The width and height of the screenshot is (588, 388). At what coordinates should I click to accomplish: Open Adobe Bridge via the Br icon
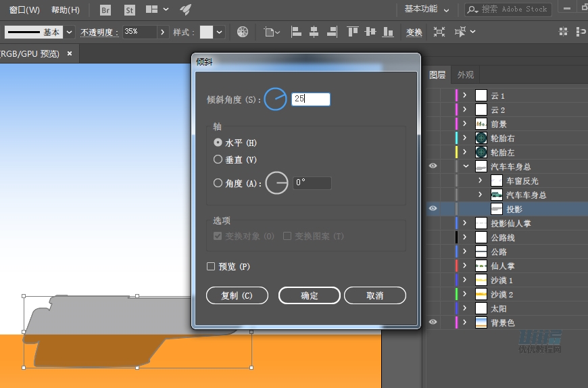coord(105,10)
